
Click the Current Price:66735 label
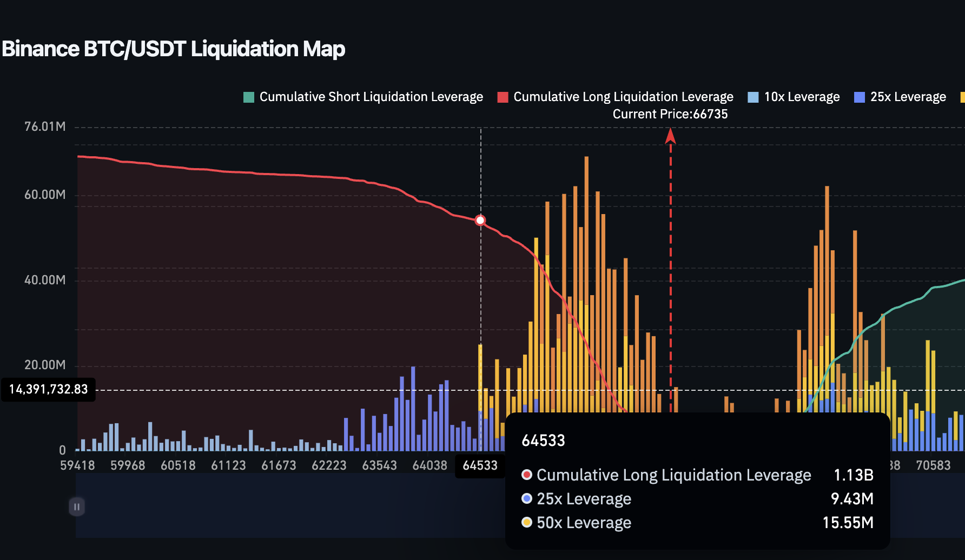[671, 114]
